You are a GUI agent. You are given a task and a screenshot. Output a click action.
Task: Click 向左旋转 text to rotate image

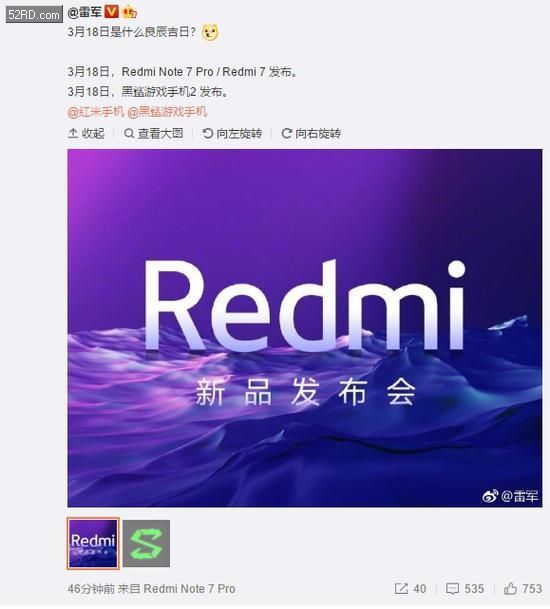(x=239, y=134)
